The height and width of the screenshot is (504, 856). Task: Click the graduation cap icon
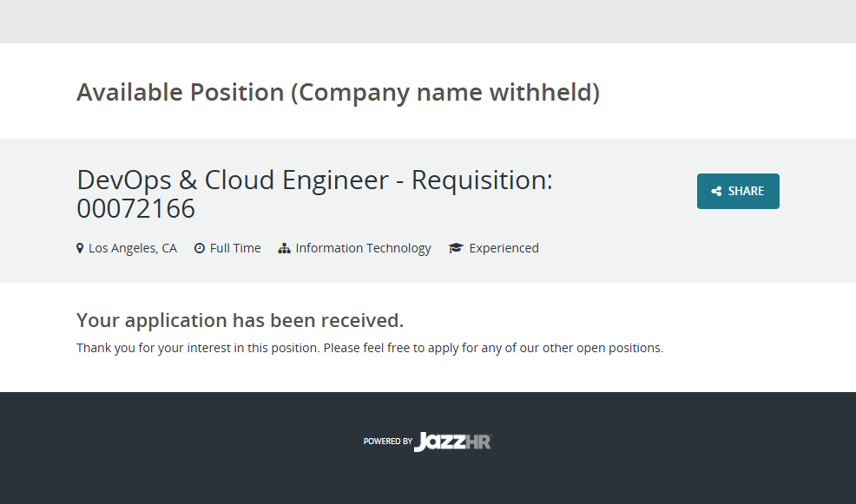pyautogui.click(x=456, y=248)
